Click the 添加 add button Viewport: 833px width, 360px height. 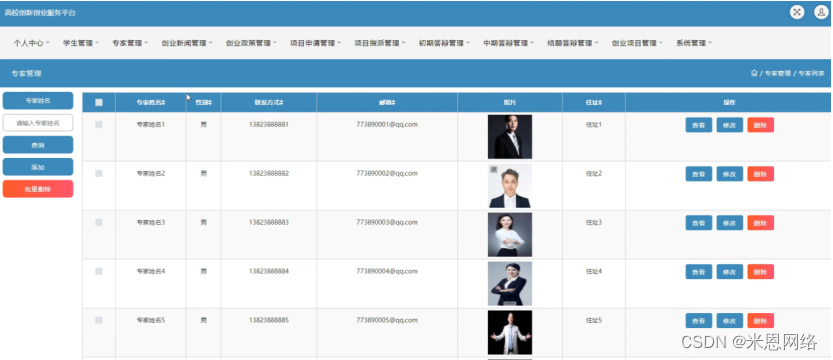38,167
